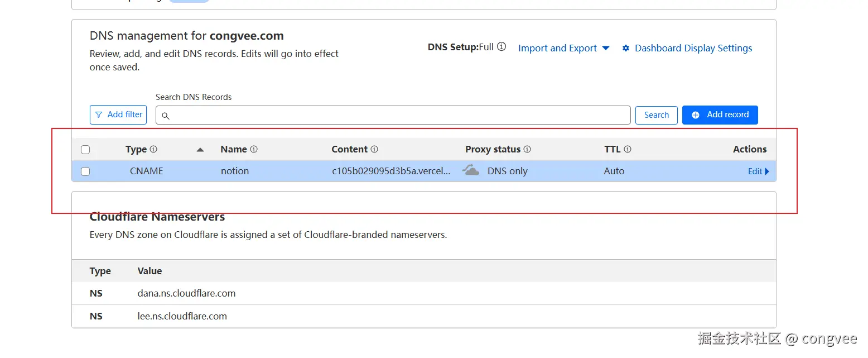Click the c105b029095d3b5a.vercel content cell
This screenshot has height=358, width=868.
click(x=391, y=171)
